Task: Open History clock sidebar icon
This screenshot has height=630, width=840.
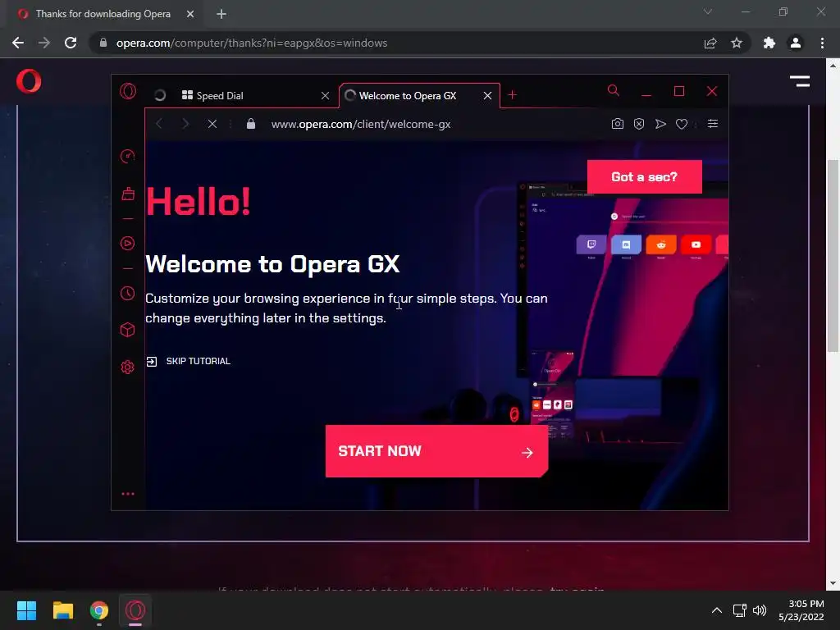Action: (127, 294)
